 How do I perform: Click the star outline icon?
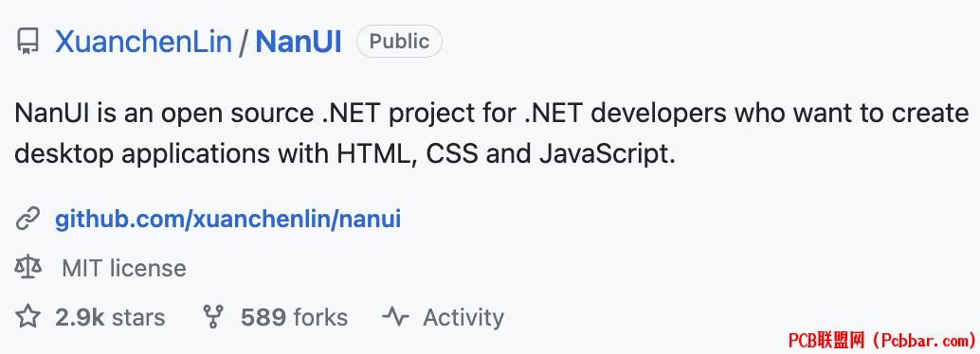tap(27, 316)
